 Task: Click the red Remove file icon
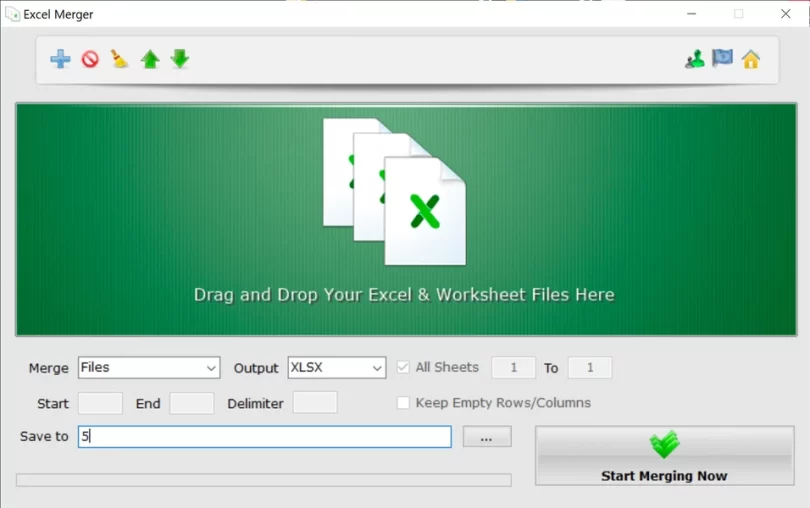90,59
